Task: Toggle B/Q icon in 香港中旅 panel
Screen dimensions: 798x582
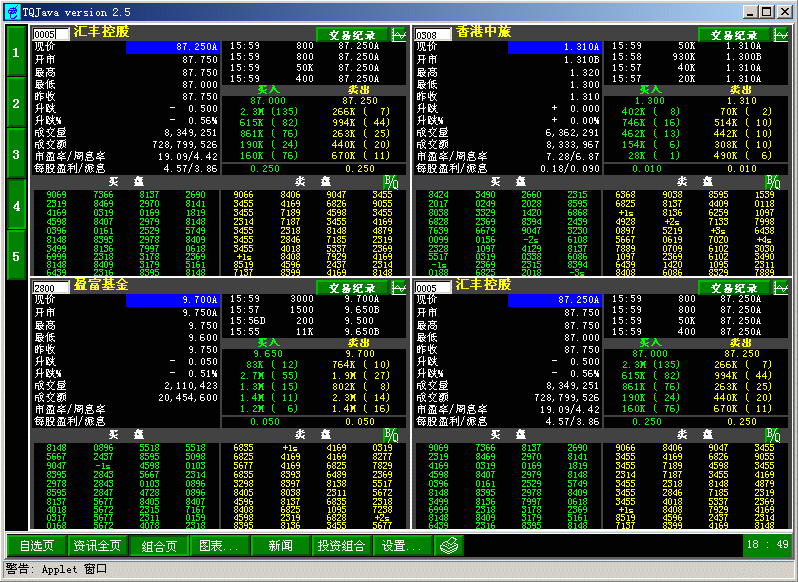Action: tap(773, 182)
